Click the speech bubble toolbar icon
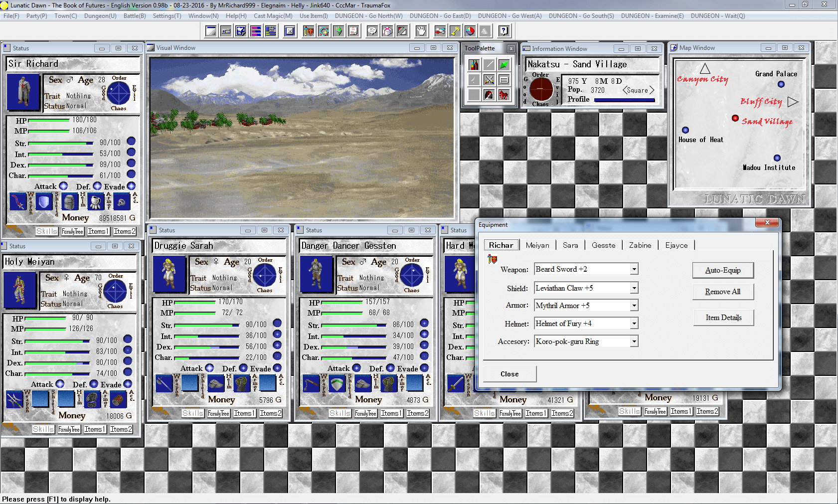Image resolution: width=838 pixels, height=504 pixels. pos(372,31)
